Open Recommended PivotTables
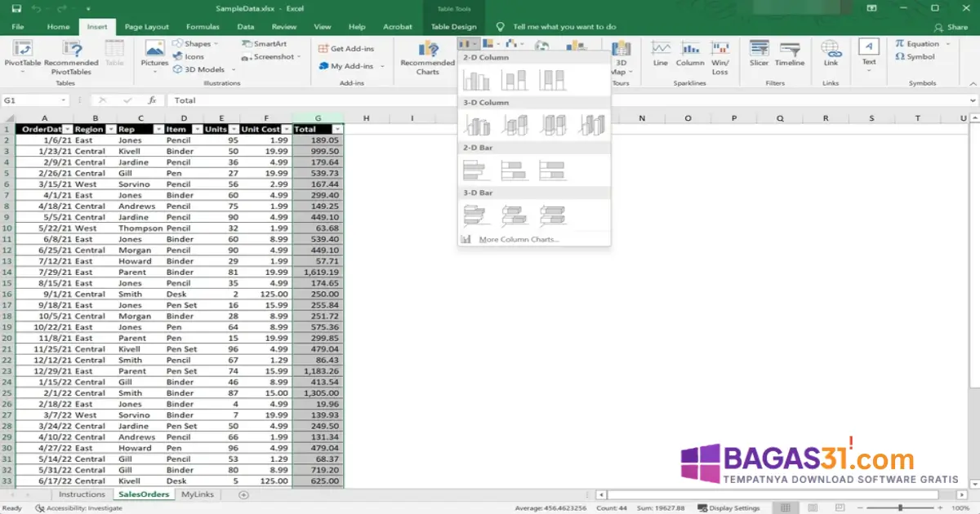 (71, 56)
